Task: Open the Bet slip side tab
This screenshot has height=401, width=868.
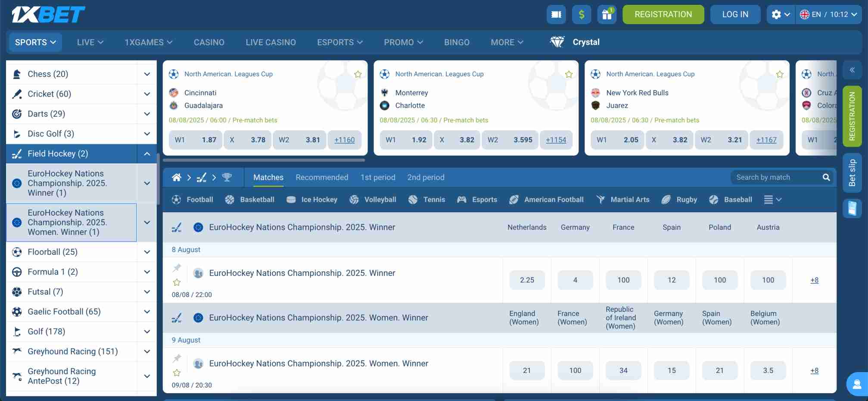Action: point(852,172)
